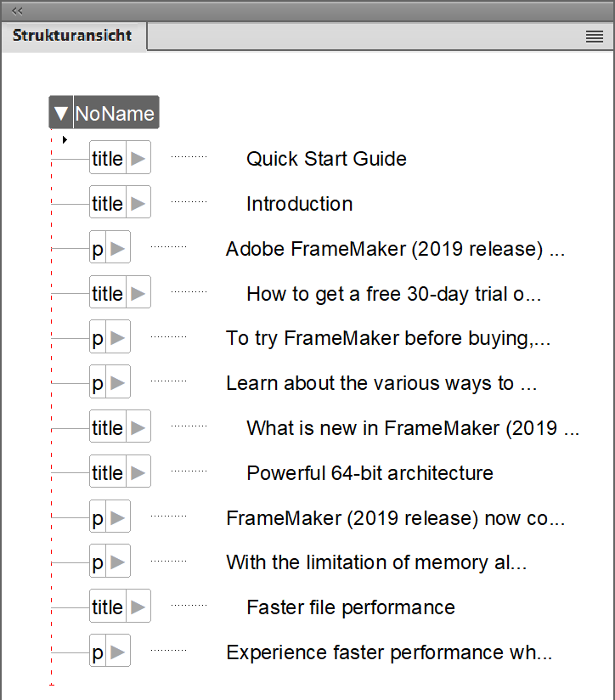Select the title element bubble for Introduction
This screenshot has height=700, width=615.
click(107, 202)
